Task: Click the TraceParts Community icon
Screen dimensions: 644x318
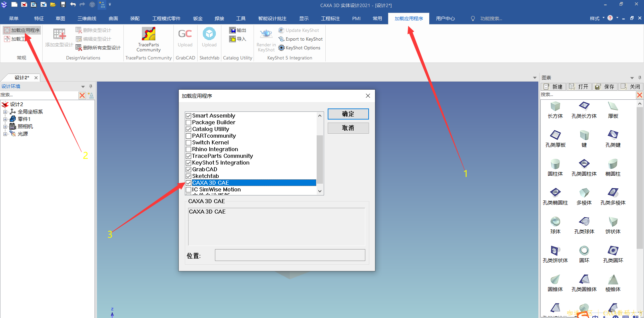Action: 148,34
